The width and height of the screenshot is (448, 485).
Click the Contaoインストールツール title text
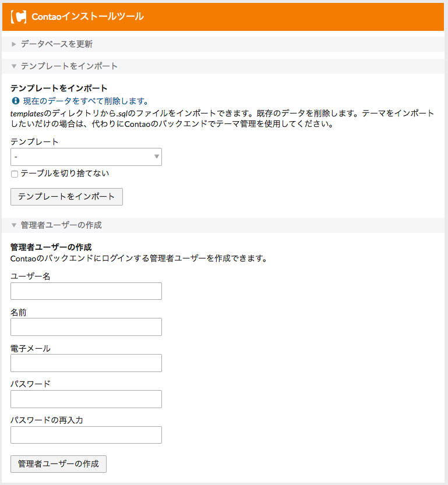88,17
